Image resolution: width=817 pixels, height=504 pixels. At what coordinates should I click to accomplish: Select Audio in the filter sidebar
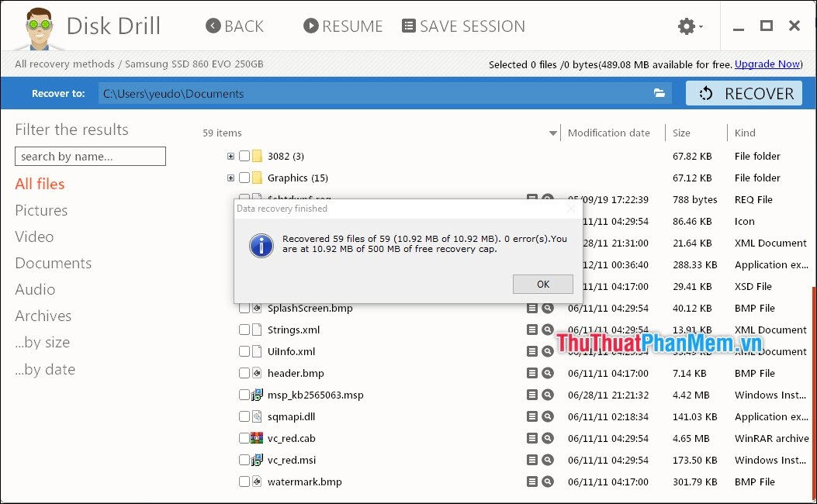click(x=35, y=289)
